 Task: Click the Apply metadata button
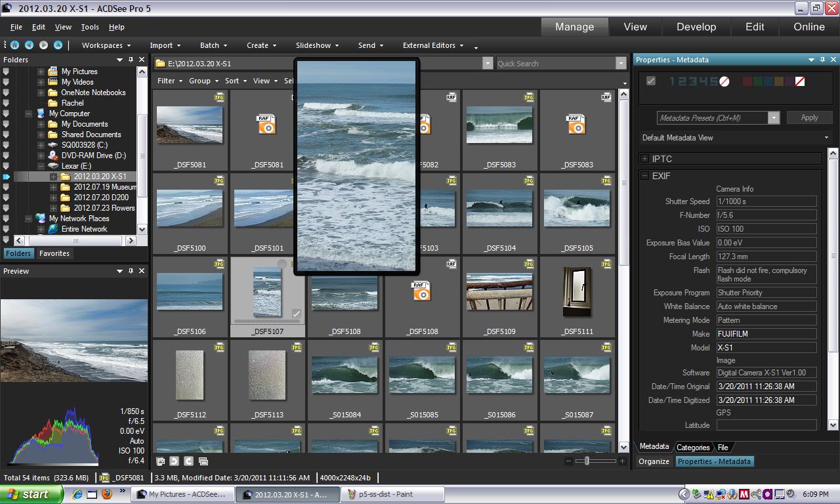[809, 117]
